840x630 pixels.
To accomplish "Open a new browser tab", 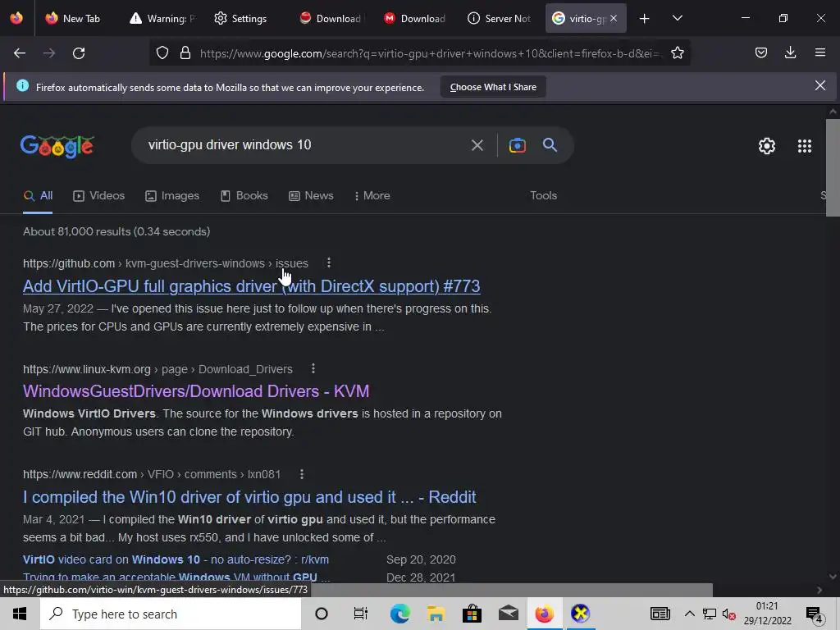I will pos(645,19).
